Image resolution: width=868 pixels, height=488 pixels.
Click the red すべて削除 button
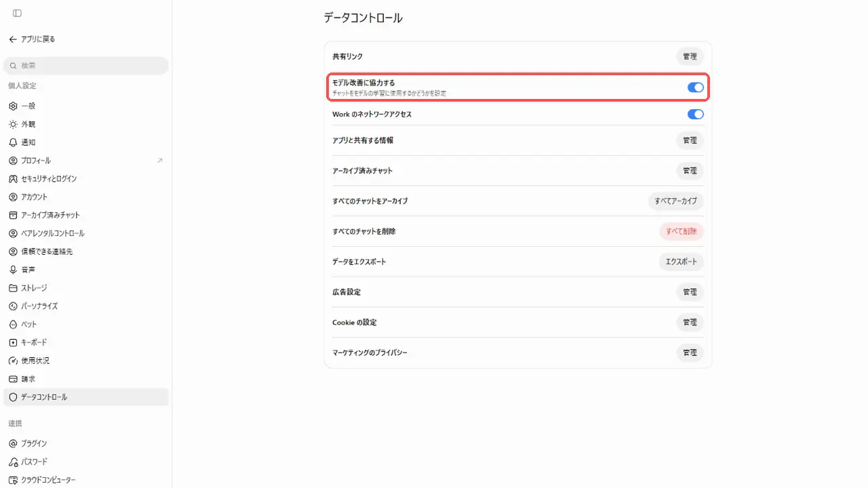click(682, 231)
